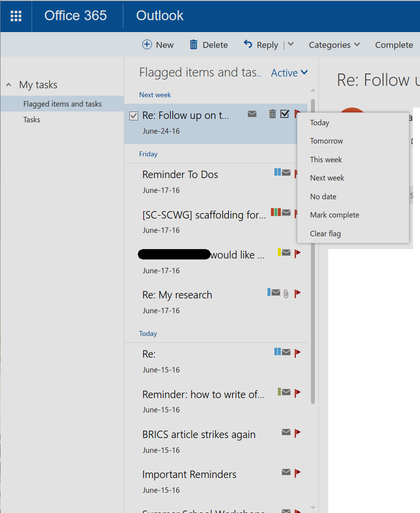
Task: Click the flag on the redacted 'would like' item
Action: (298, 253)
